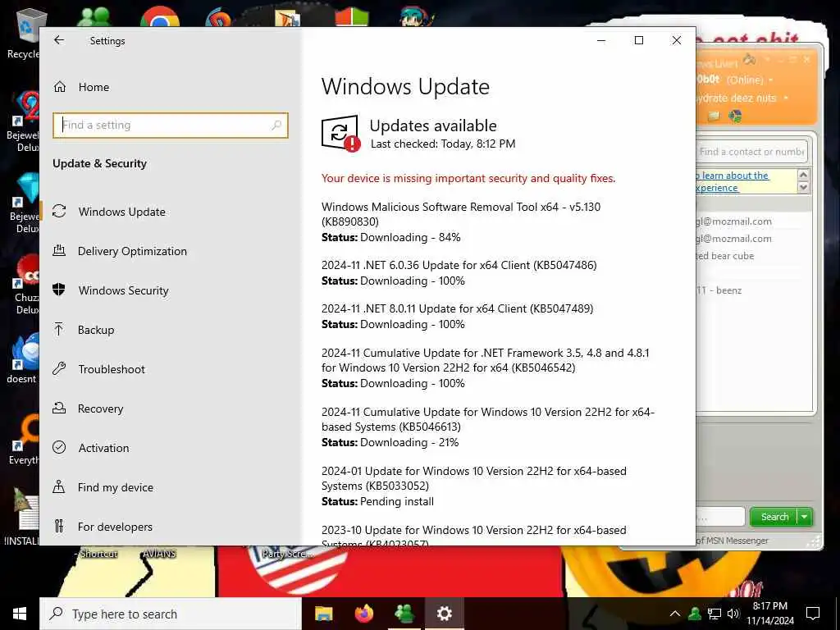Click the magnifier icon in Find a setting
Image resolution: width=840 pixels, height=630 pixels.
pyautogui.click(x=276, y=126)
